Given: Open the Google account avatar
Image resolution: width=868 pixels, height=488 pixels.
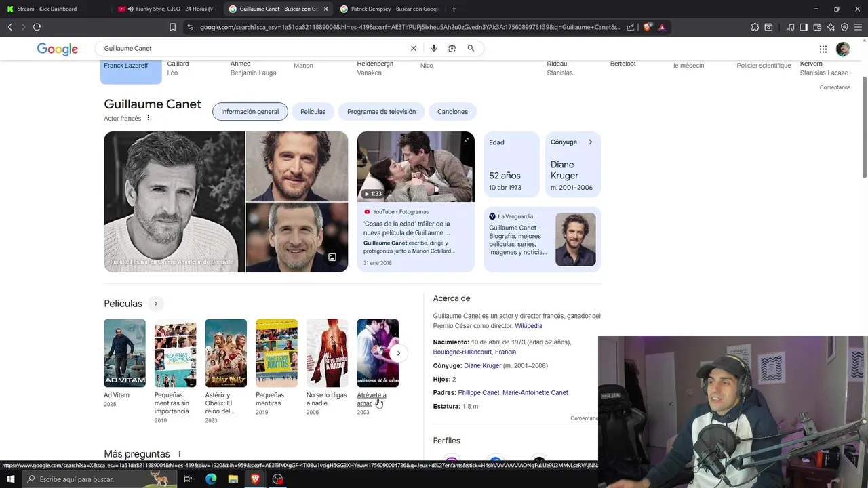Looking at the screenshot, I should pyautogui.click(x=843, y=49).
